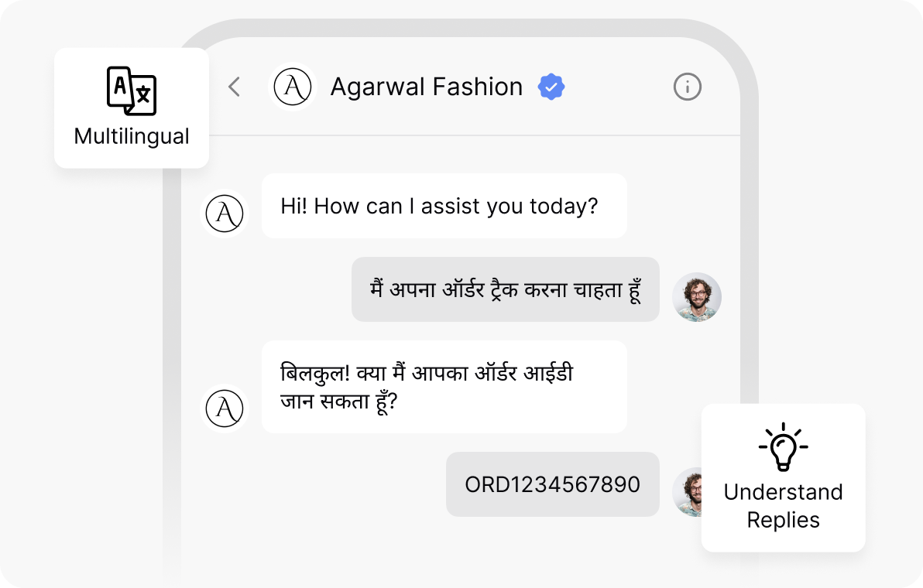The height and width of the screenshot is (588, 923).
Task: Click the lightbulb icon above Understand Replies
Action: 783,447
